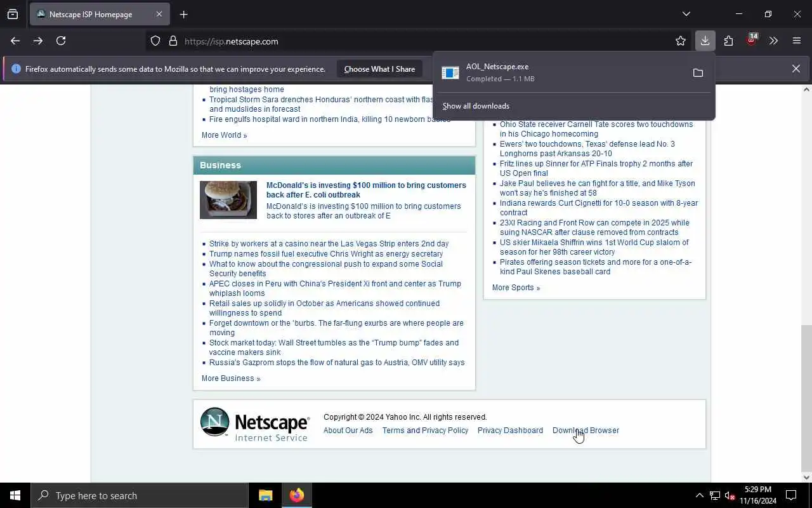This screenshot has width=812, height=508.
Task: Open Fritz vs Sinner ATP Finals story
Action: pos(596,168)
